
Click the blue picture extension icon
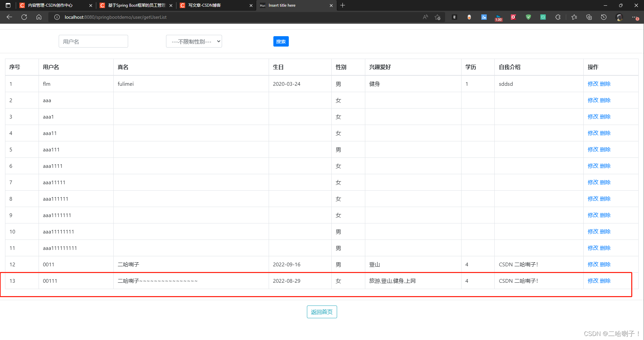484,17
